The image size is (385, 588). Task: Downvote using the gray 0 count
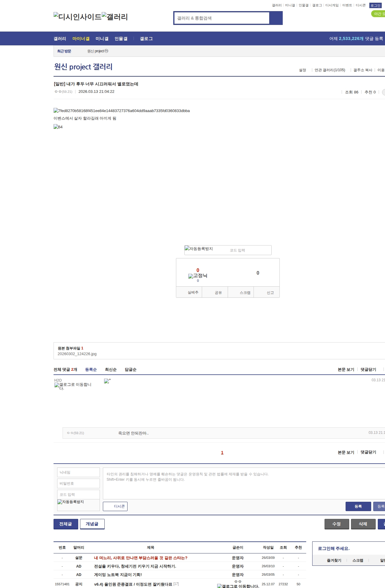click(258, 273)
